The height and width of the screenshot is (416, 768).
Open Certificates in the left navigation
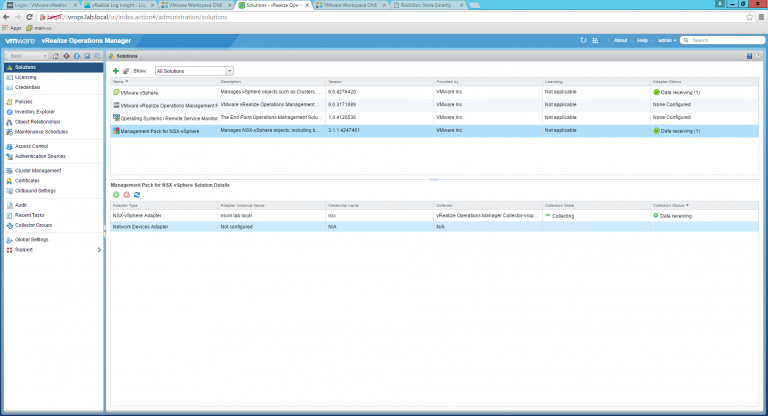coord(27,181)
